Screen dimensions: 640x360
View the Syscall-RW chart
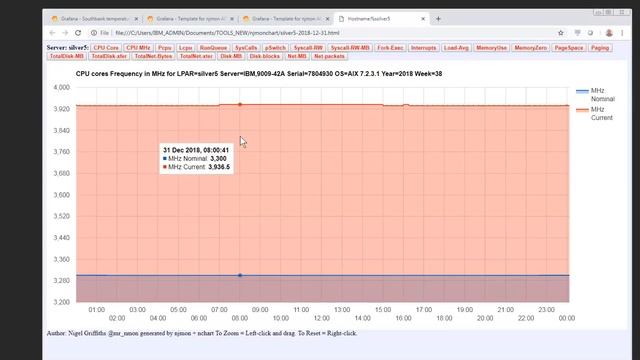point(308,48)
